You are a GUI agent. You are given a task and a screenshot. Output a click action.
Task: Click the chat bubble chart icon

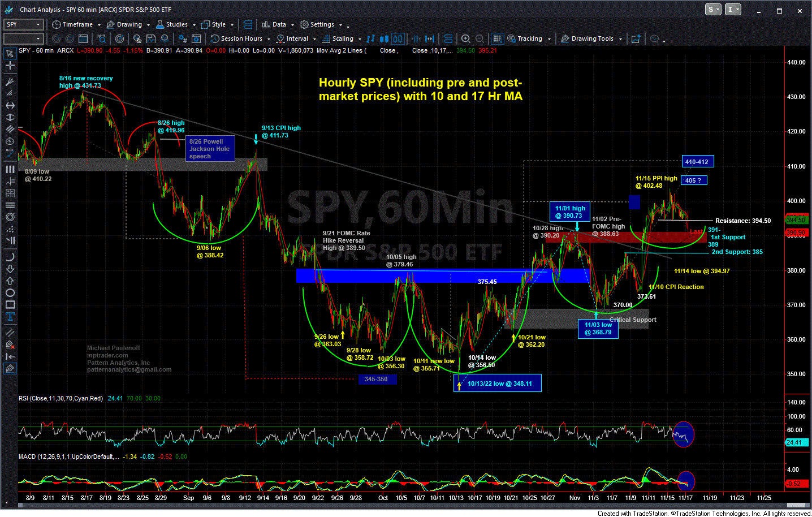click(x=654, y=38)
